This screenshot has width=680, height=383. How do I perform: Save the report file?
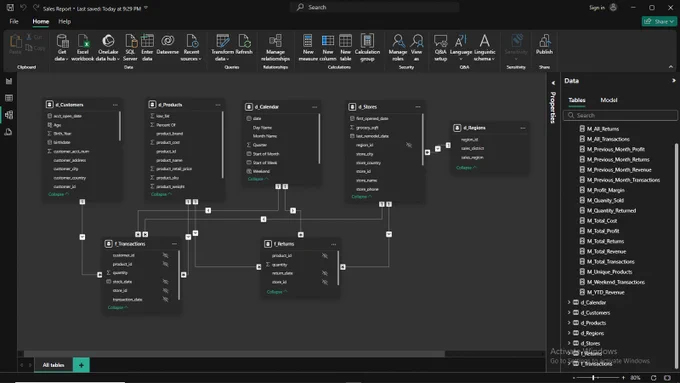click(x=10, y=7)
